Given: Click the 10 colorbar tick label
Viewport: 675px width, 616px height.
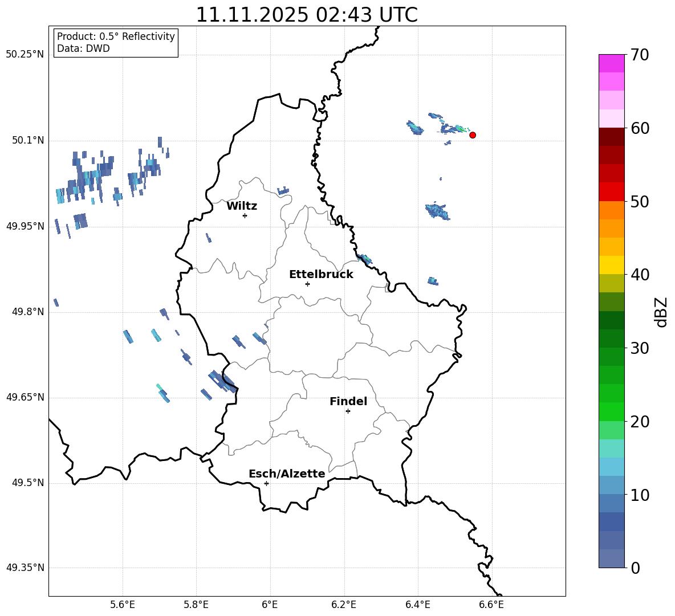Looking at the screenshot, I should [640, 495].
